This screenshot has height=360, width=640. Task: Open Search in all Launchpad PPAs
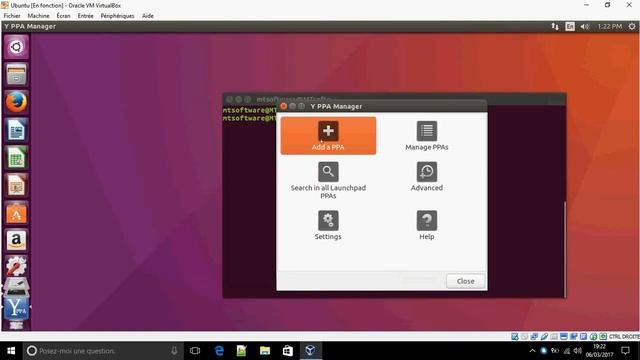pyautogui.click(x=328, y=180)
